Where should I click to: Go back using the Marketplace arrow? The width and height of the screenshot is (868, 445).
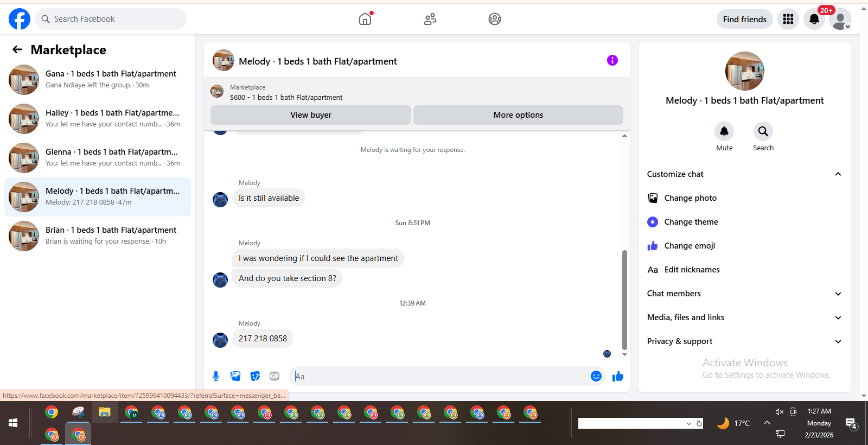click(x=17, y=50)
